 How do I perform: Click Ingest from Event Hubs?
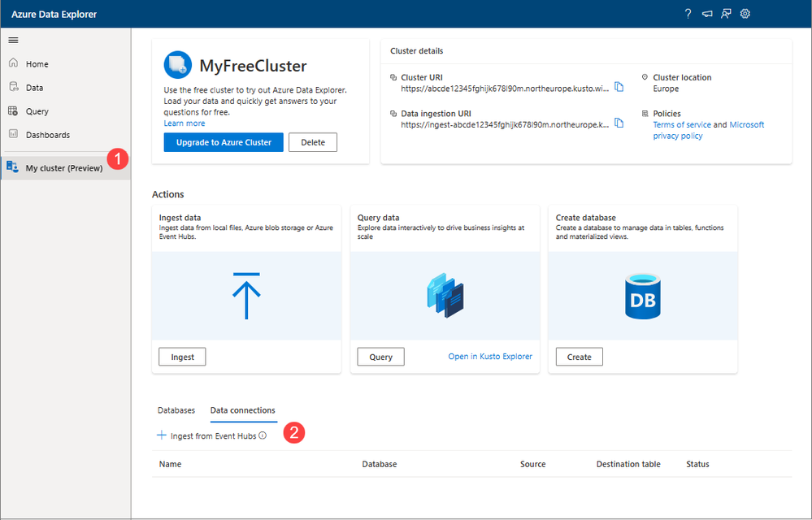[213, 435]
